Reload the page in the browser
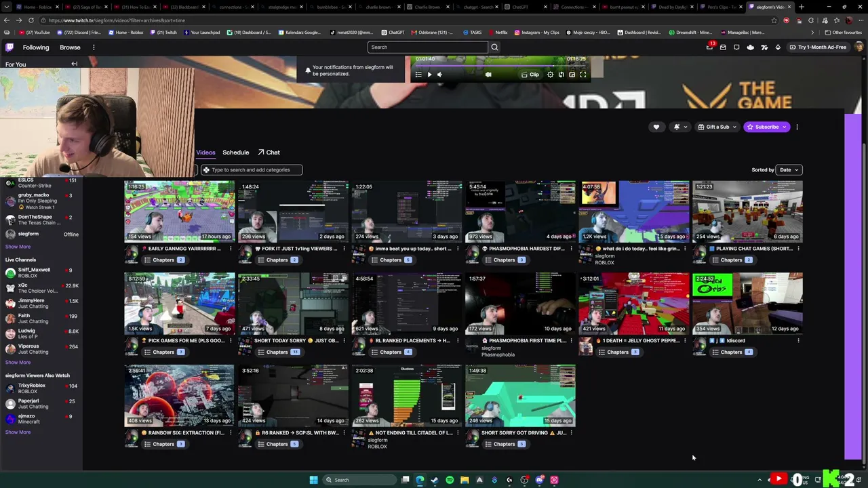 click(x=31, y=20)
